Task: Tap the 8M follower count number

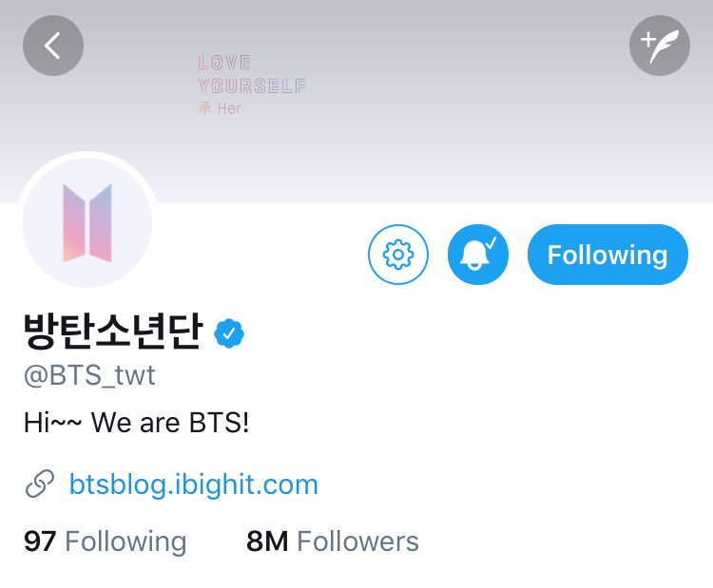Action: pos(267,541)
